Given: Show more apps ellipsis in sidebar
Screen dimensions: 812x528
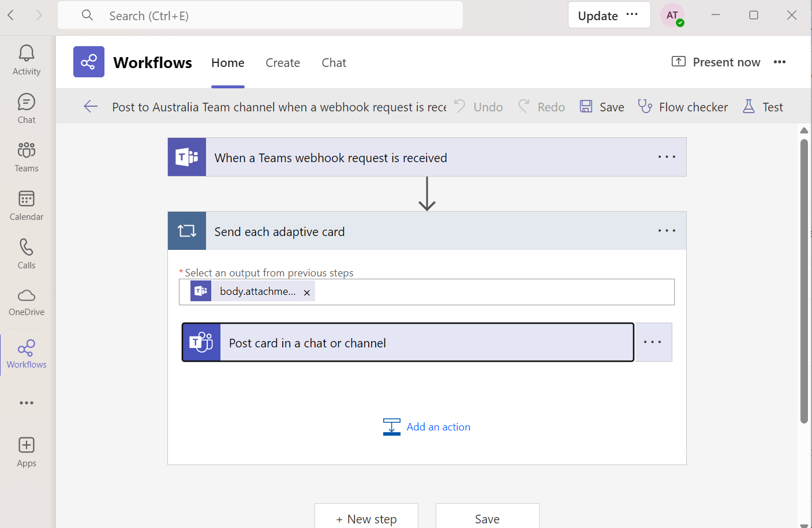Looking at the screenshot, I should (x=27, y=403).
